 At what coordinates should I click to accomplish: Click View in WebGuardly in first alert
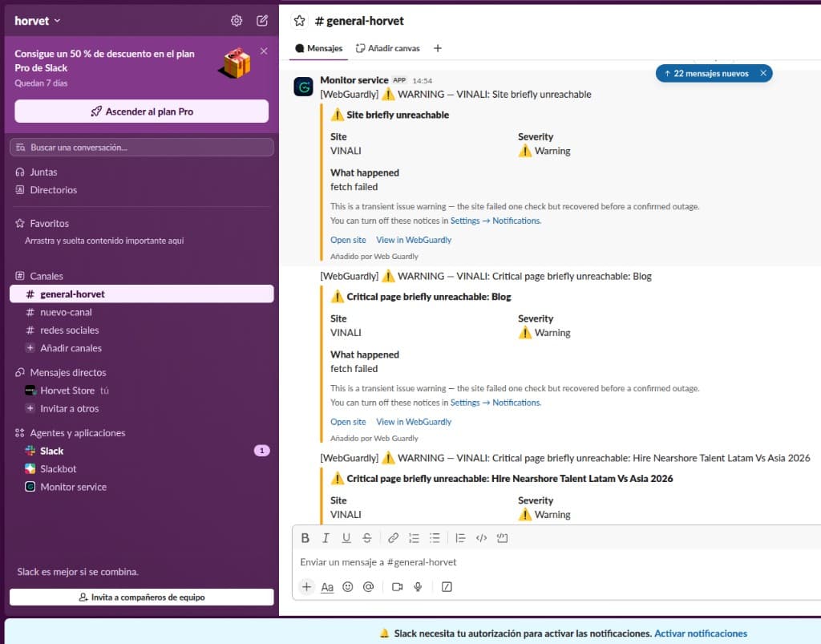pos(414,240)
